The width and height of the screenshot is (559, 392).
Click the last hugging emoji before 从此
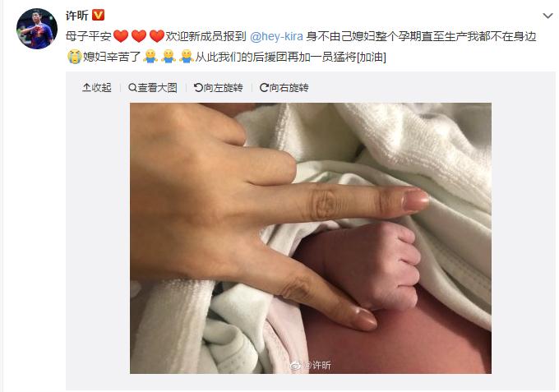pyautogui.click(x=187, y=57)
